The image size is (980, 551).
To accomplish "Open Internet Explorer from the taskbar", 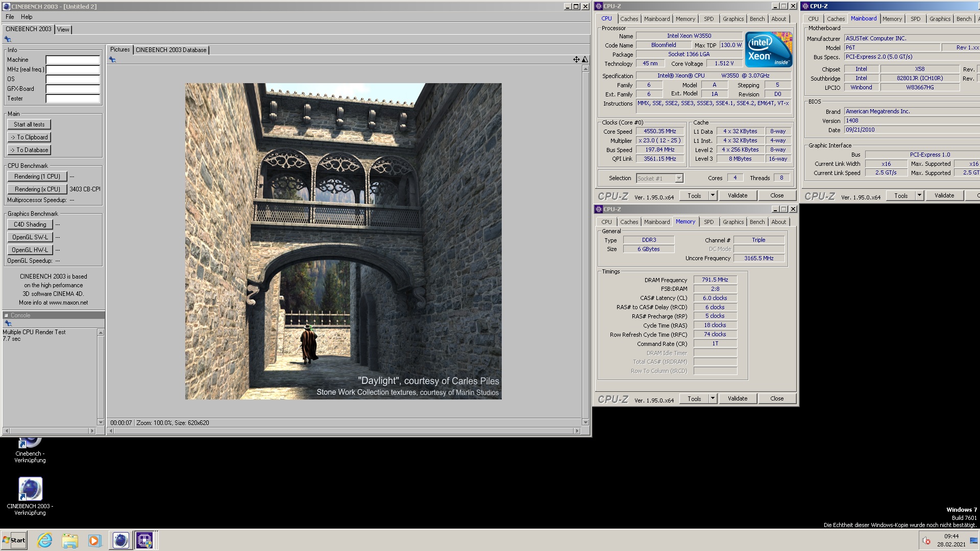I will pyautogui.click(x=45, y=540).
